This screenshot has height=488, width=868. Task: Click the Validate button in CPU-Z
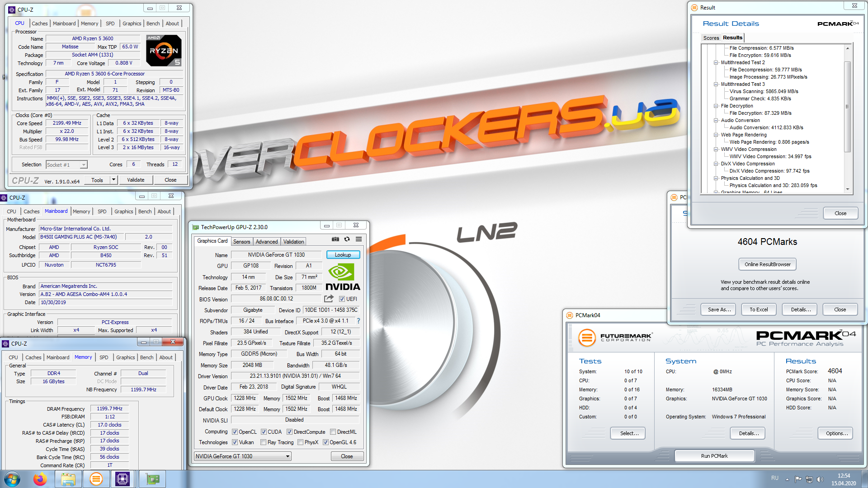[x=136, y=180]
